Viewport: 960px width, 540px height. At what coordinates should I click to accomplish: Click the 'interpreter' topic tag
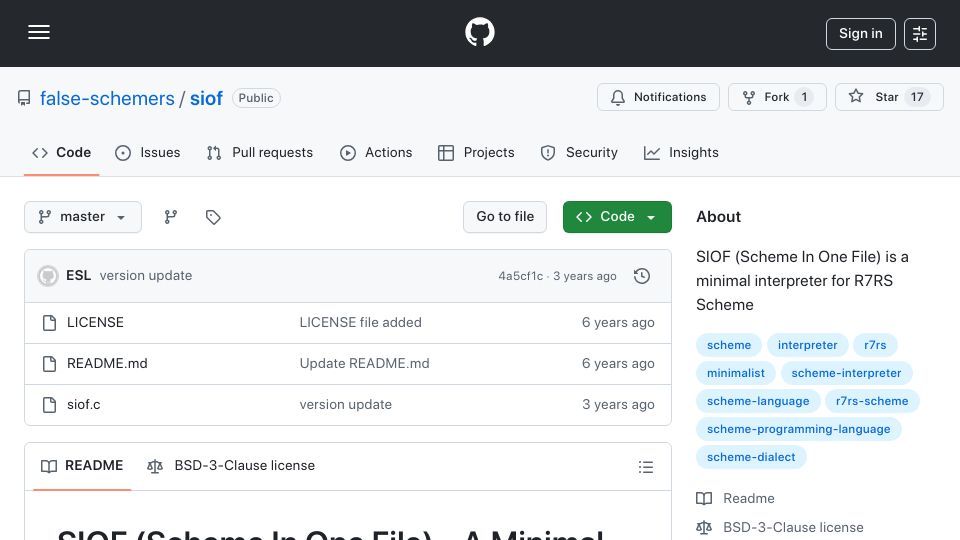807,345
